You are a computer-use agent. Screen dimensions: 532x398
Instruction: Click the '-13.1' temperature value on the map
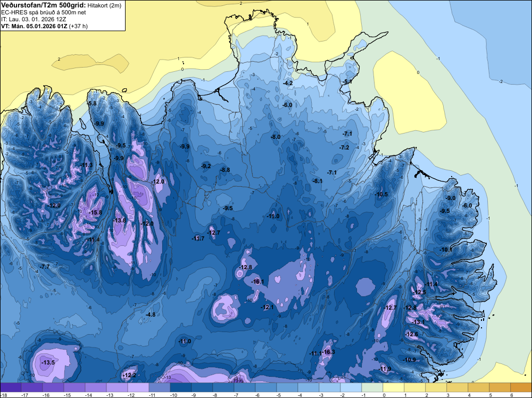pos(418,322)
